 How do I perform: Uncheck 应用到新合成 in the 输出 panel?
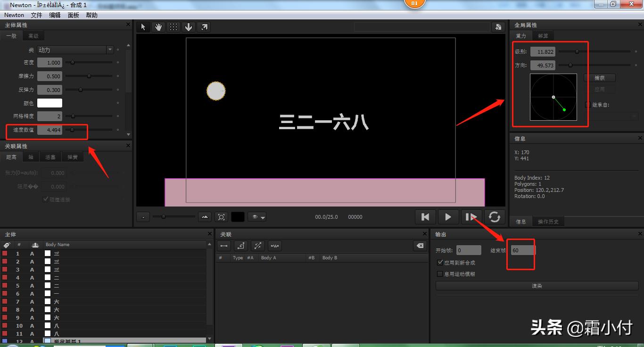click(x=440, y=262)
